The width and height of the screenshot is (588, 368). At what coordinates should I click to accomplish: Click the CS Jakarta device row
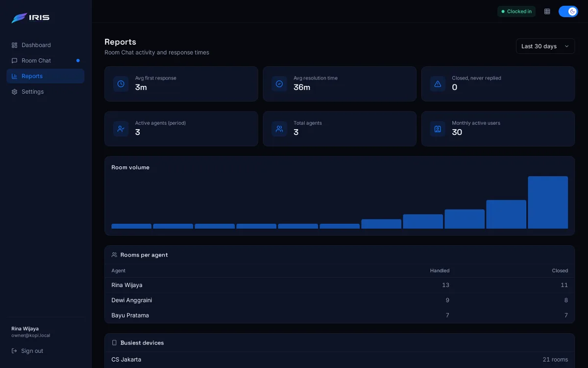coord(340,360)
